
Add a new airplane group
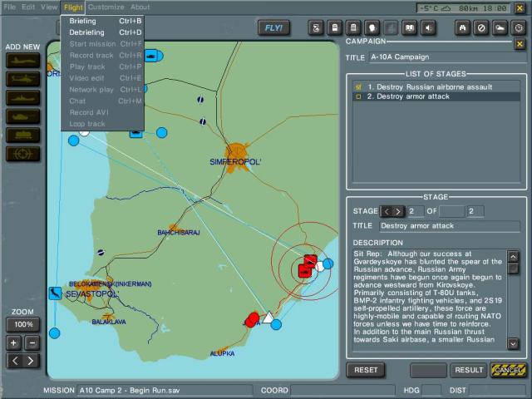(22, 60)
